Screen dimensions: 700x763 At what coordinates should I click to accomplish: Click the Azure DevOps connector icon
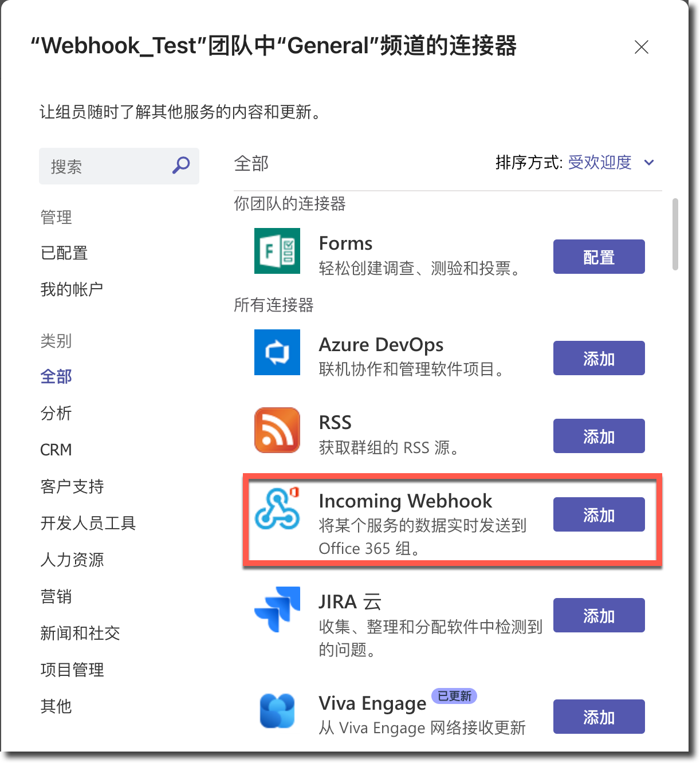tap(277, 352)
